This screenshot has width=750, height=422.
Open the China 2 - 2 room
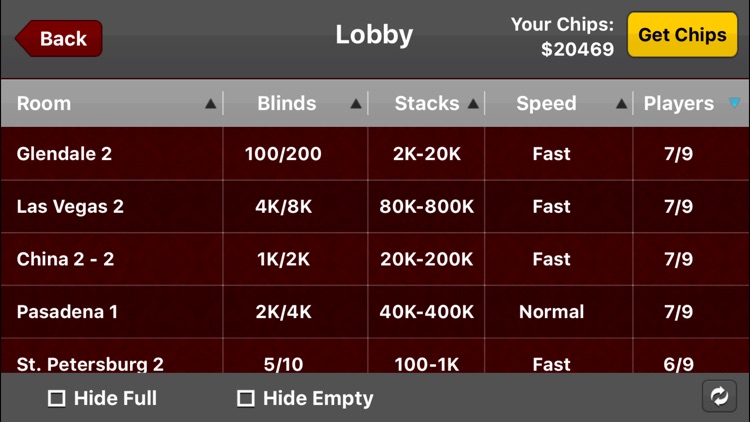click(x=65, y=259)
